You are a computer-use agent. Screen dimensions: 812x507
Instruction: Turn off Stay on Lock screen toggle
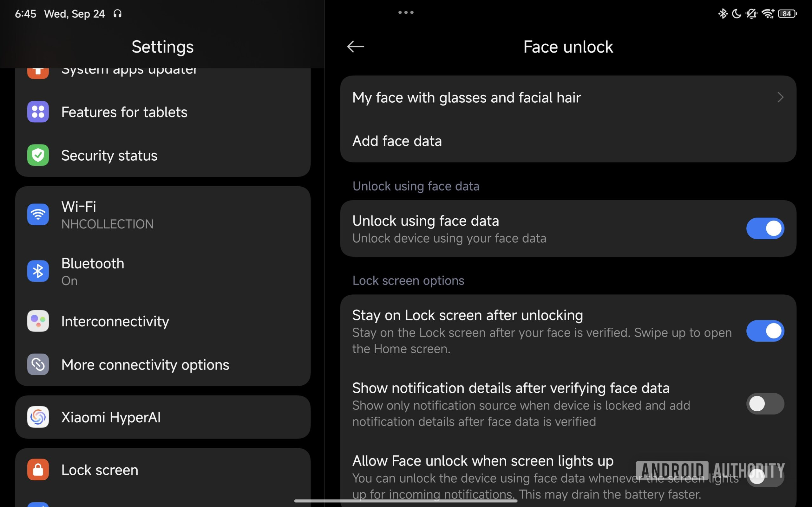(x=765, y=331)
